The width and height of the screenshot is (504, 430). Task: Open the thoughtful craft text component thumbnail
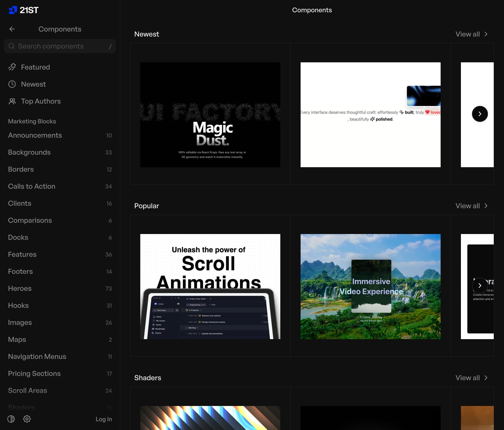pos(370,115)
